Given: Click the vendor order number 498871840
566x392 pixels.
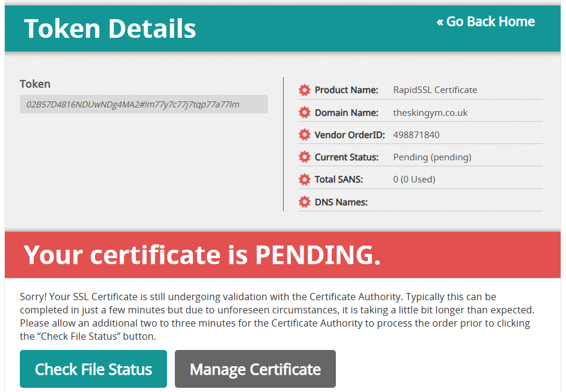Looking at the screenshot, I should [416, 135].
